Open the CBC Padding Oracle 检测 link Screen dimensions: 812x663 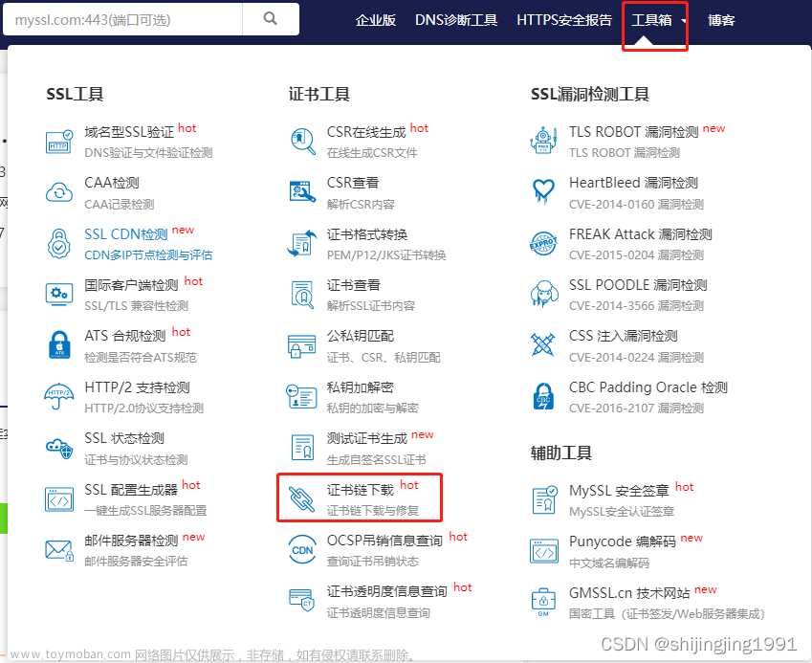pyautogui.click(x=648, y=387)
